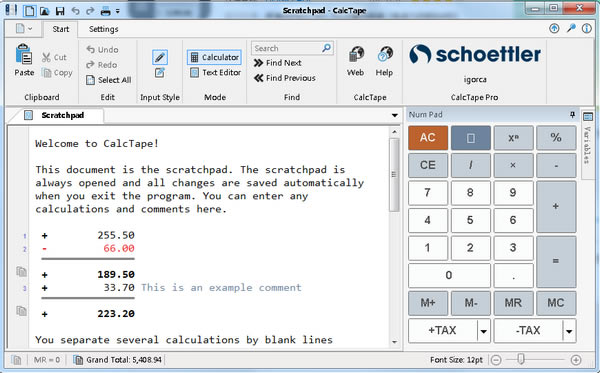Switch to the Settings ribbon tab
600x373 pixels.
103,29
